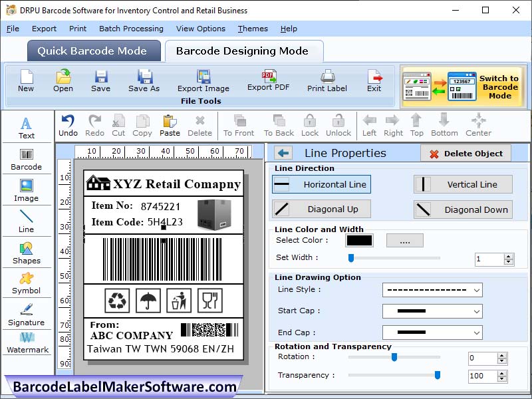
Task: Decrease Rotation with down arrow
Action: (502, 361)
